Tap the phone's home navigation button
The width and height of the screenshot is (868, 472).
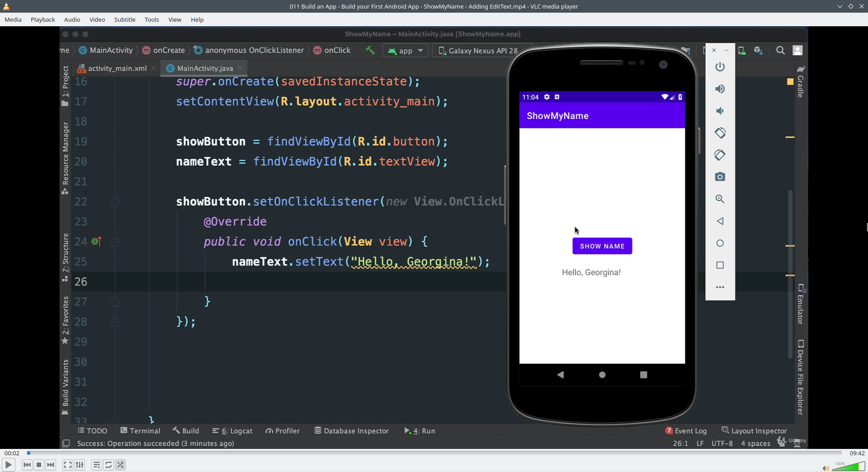[x=602, y=375]
